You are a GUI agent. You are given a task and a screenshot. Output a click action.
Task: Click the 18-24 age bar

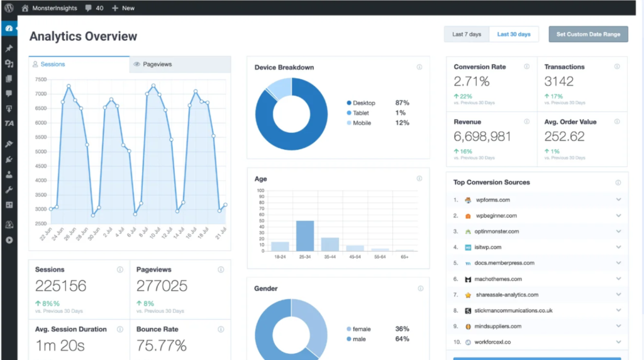click(x=280, y=247)
